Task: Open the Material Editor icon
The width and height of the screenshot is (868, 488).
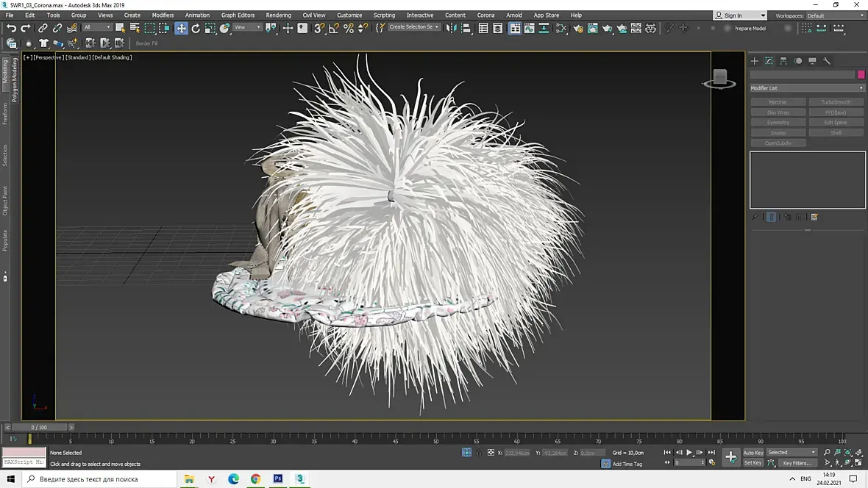Action: pyautogui.click(x=562, y=28)
